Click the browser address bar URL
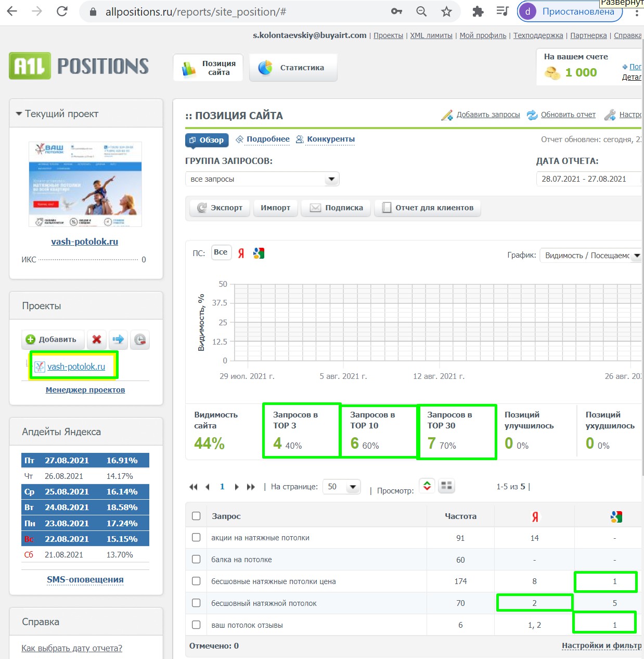The height and width of the screenshot is (659, 644). (x=196, y=11)
